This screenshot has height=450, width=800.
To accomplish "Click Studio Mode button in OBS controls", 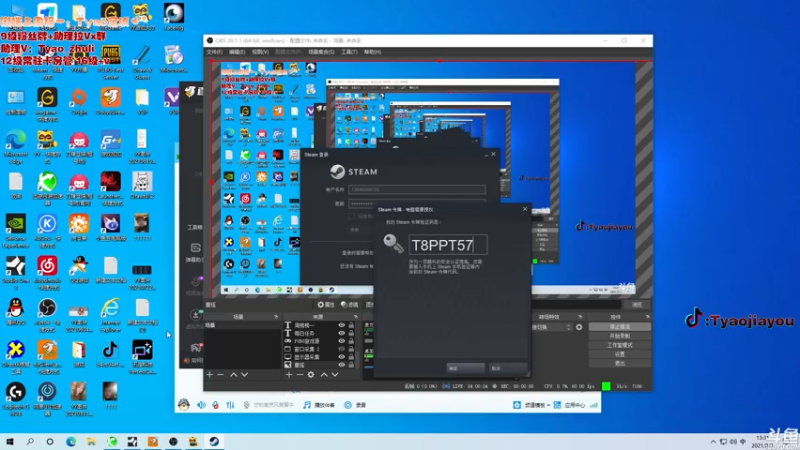I will [620, 345].
